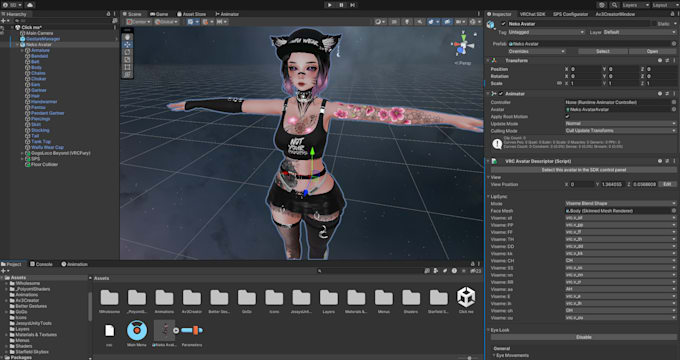Open Culling Mode dropdown
Viewport: 680px width, 360px height.
(621, 131)
